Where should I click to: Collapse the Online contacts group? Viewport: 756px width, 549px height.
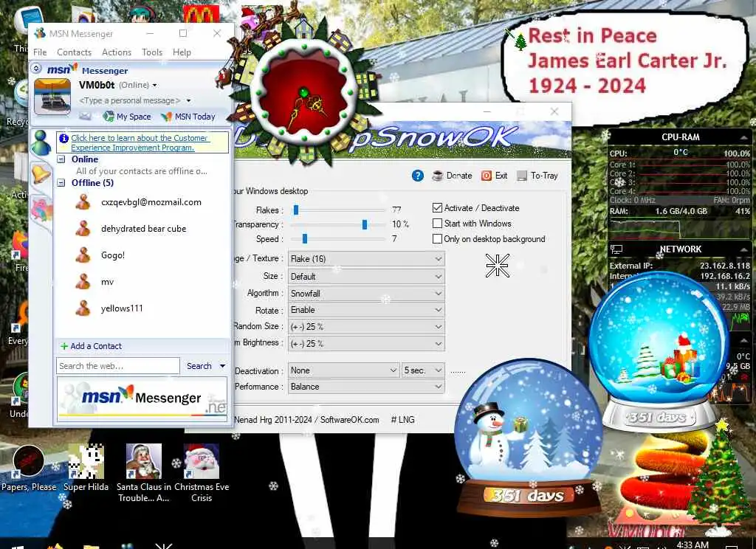point(61,159)
